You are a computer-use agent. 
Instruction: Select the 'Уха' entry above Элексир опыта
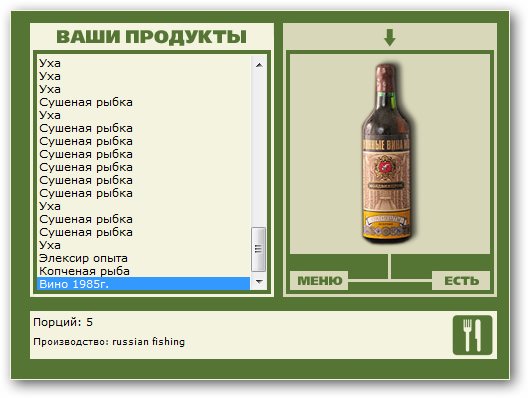pyautogui.click(x=143, y=245)
